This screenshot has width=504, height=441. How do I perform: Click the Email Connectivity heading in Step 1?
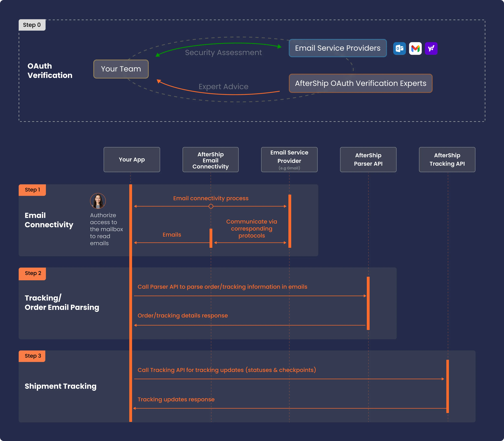click(x=49, y=220)
